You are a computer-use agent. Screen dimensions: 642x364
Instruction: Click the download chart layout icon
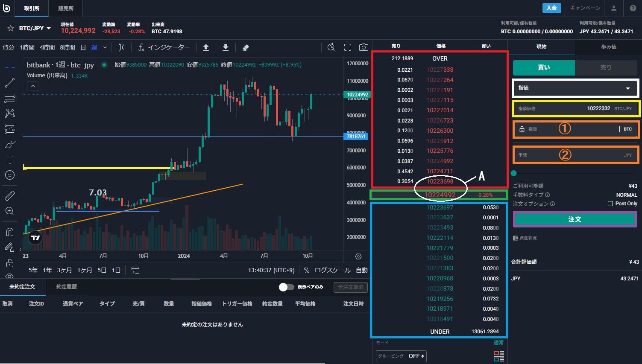pos(226,47)
